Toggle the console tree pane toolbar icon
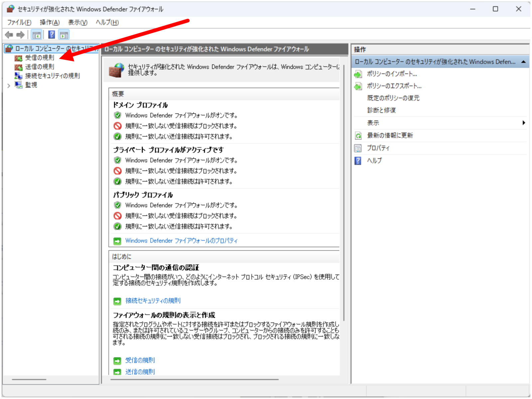The height and width of the screenshot is (399, 532). click(37, 35)
